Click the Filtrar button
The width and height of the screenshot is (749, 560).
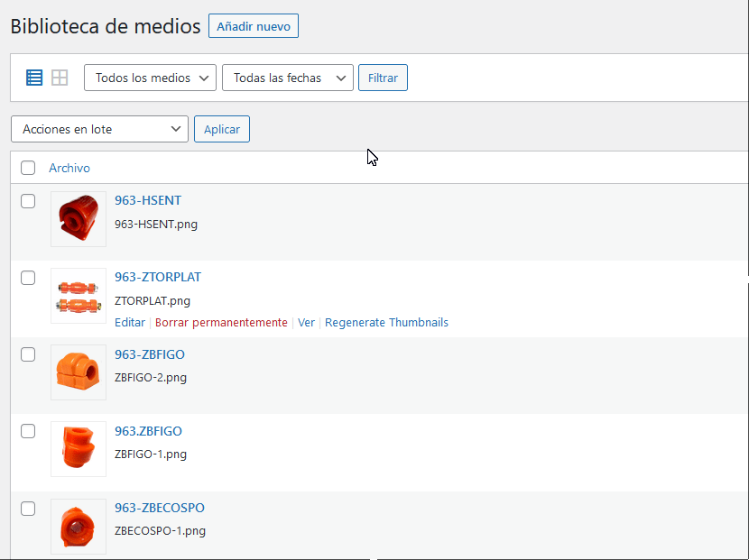coord(383,78)
